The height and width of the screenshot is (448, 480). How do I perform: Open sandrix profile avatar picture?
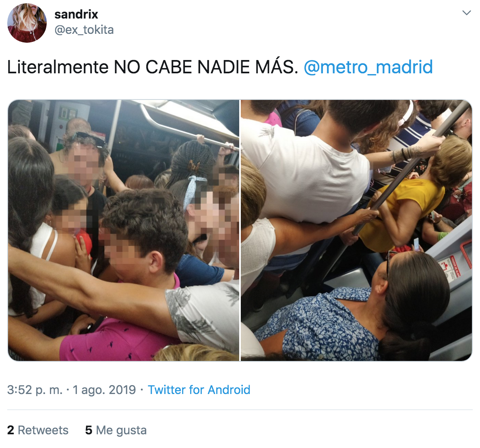tap(27, 23)
